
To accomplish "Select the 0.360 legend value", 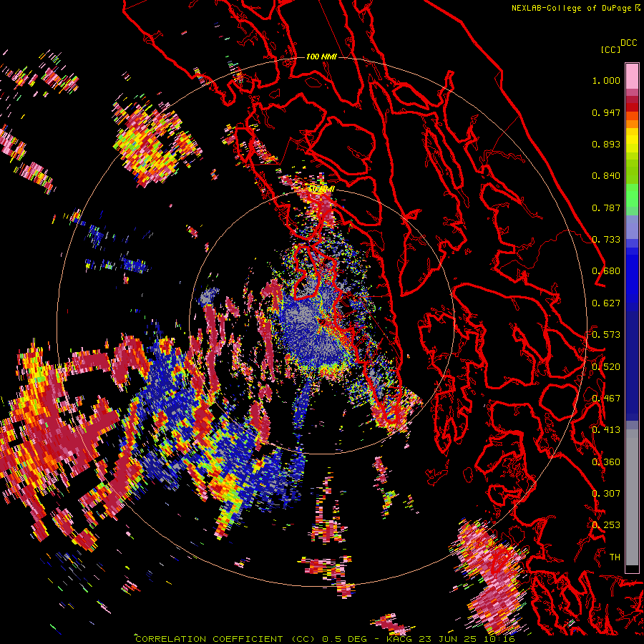I will 606,462.
